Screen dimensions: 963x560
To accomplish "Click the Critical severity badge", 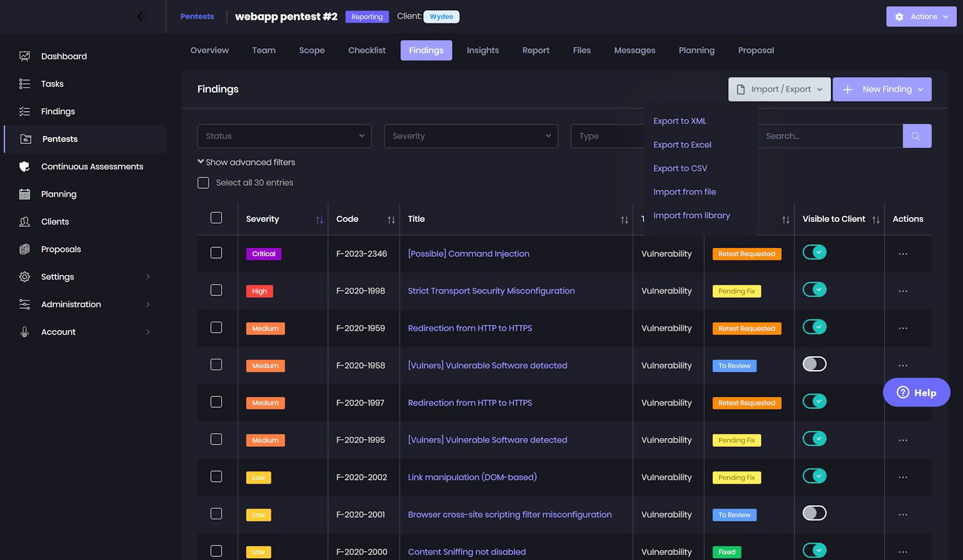I will point(264,254).
